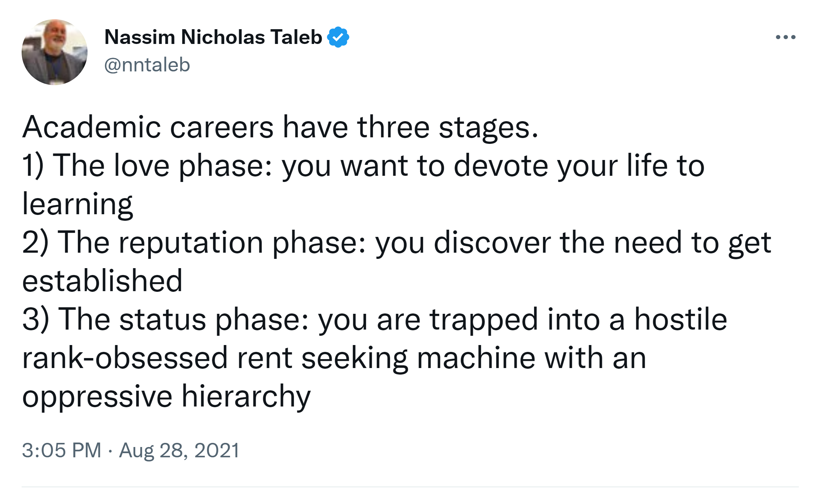The image size is (817, 504).
Task: Open the tweet's more options menu
Action: pos(785,37)
